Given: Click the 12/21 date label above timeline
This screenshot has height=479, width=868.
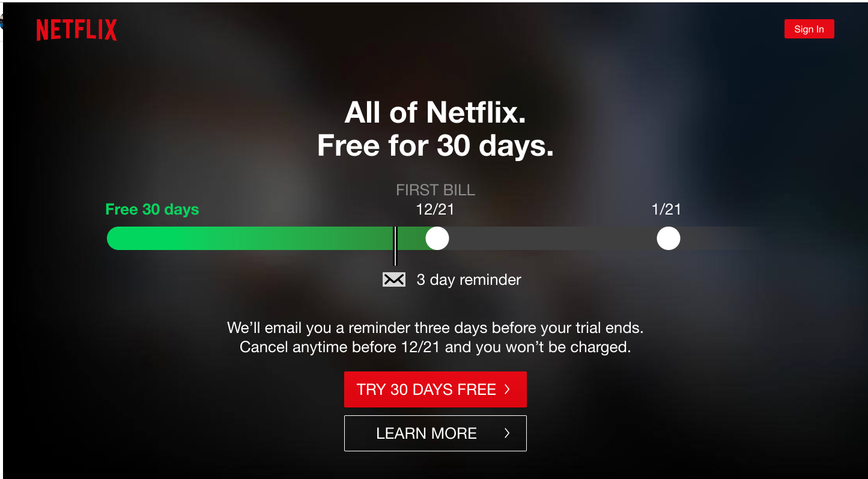Looking at the screenshot, I should [435, 209].
